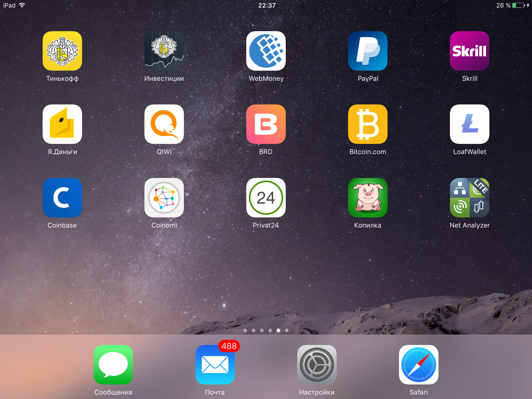Tap the Wi-Fi status icon
The image size is (532, 399).
pyautogui.click(x=22, y=5)
